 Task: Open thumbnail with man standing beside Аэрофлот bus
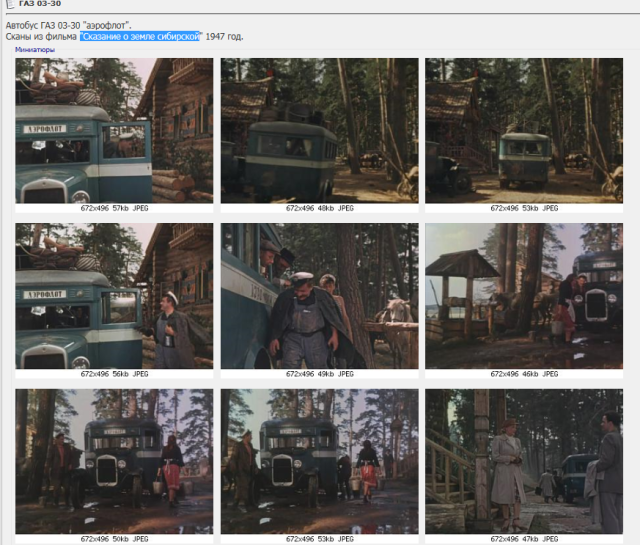point(114,296)
